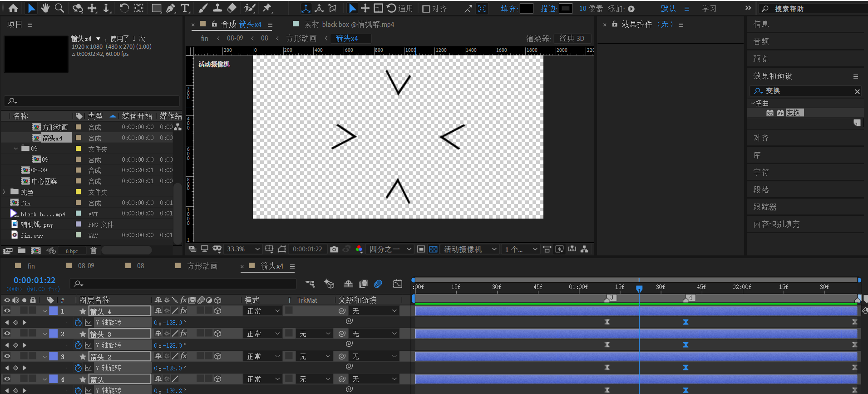
Task: Hide layer 箭头 2 with eye toggle
Action: click(7, 356)
